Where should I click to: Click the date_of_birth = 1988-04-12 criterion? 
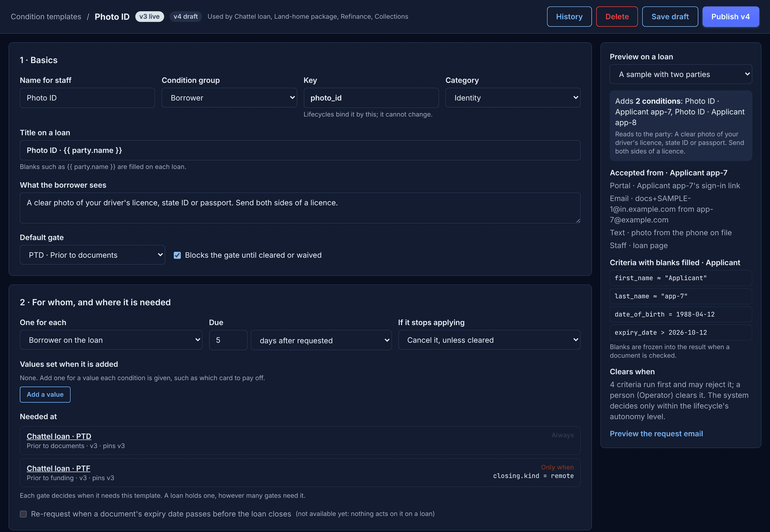(x=681, y=314)
